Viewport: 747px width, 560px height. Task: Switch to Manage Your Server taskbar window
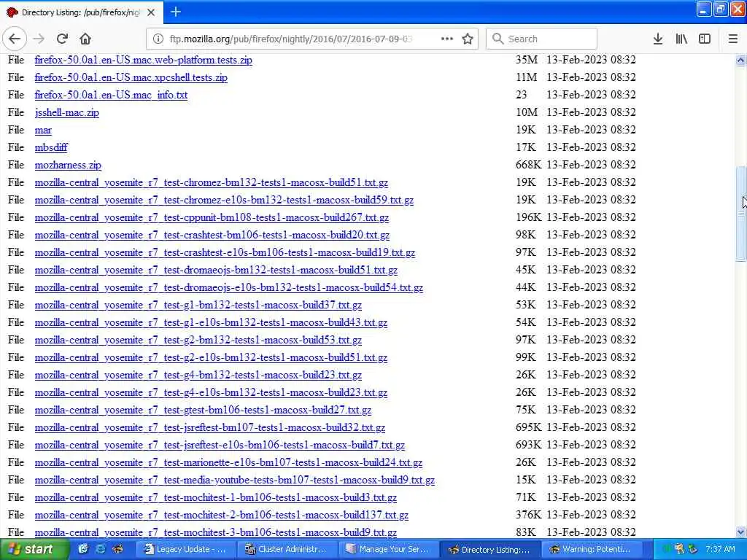click(x=388, y=550)
